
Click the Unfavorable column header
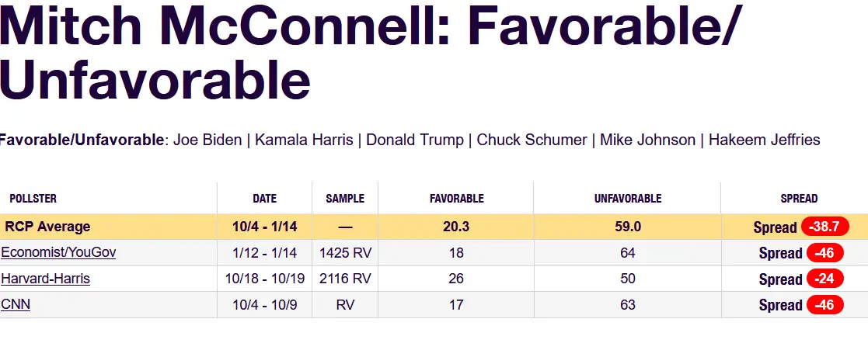click(627, 199)
